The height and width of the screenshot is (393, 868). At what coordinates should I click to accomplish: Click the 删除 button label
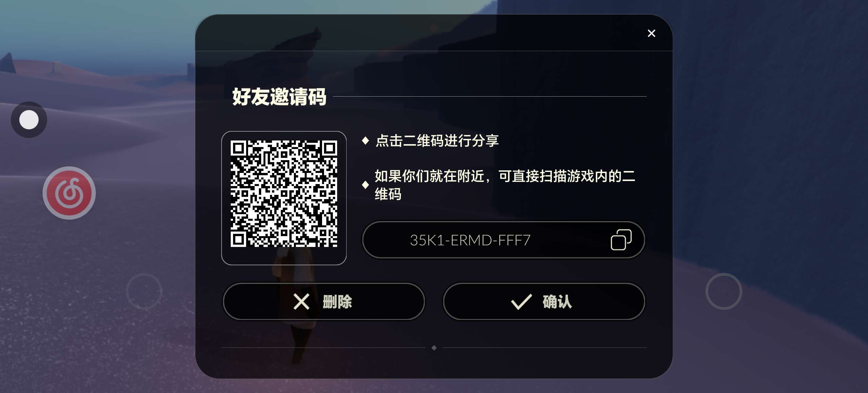337,301
